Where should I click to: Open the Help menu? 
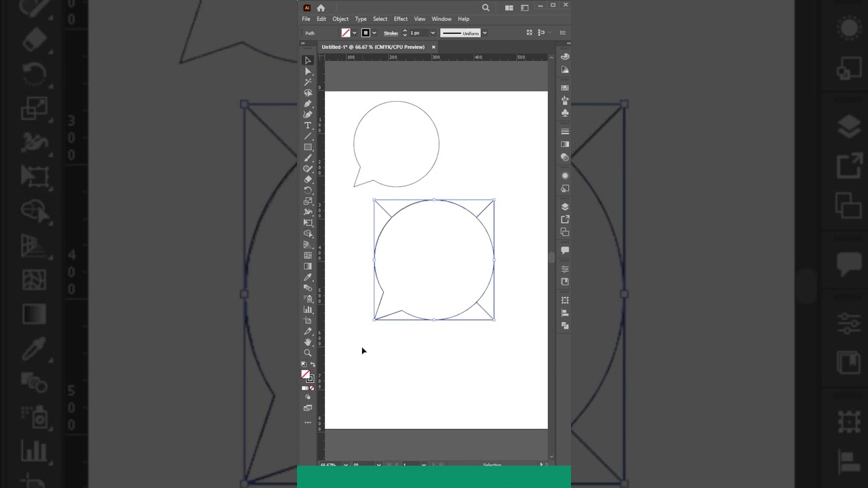(464, 19)
